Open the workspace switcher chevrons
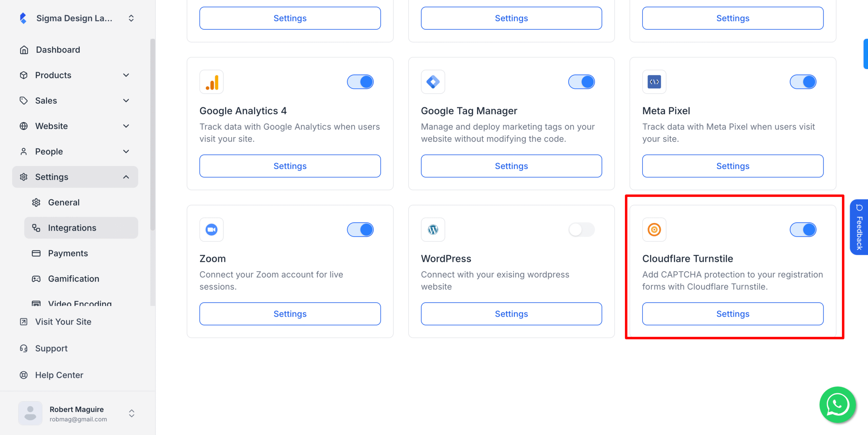Viewport: 868px width, 435px height. [x=131, y=18]
